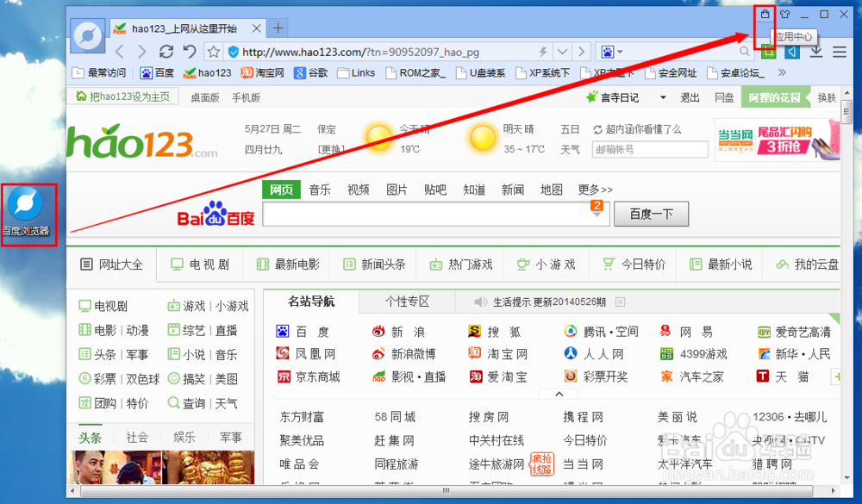
Task: Open the 当当网 尾品汇闪购 ad banner
Action: 778,140
